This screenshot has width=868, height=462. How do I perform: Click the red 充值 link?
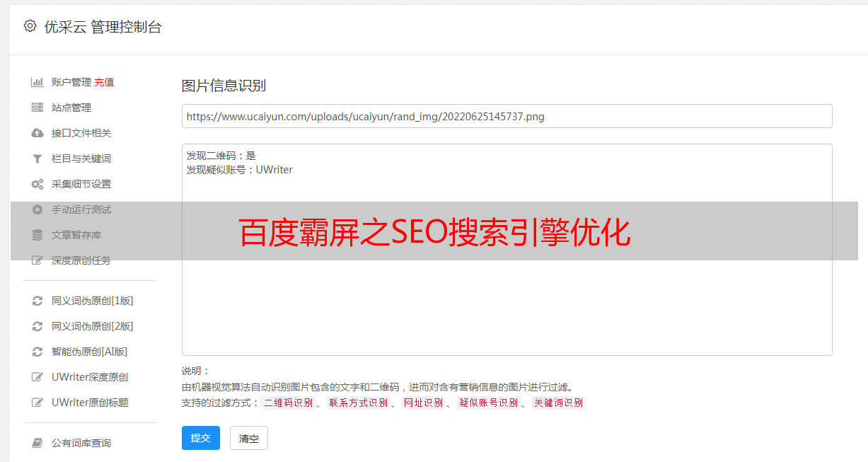point(104,82)
